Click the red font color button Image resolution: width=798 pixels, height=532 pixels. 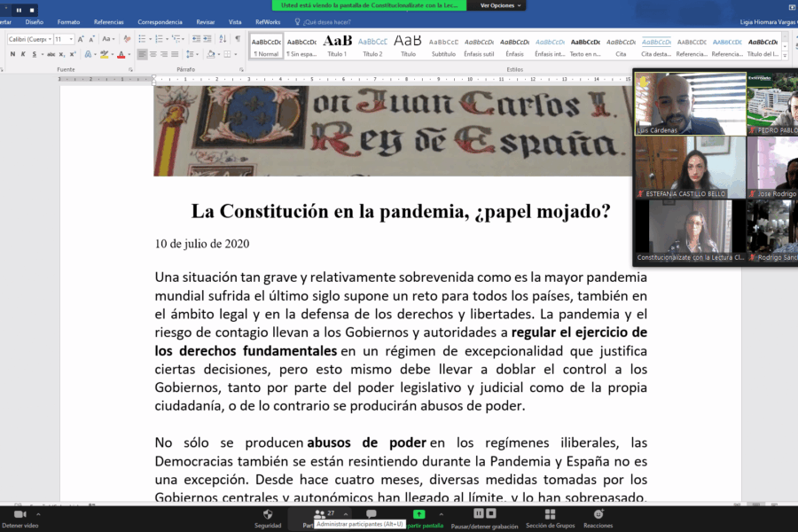pyautogui.click(x=121, y=55)
